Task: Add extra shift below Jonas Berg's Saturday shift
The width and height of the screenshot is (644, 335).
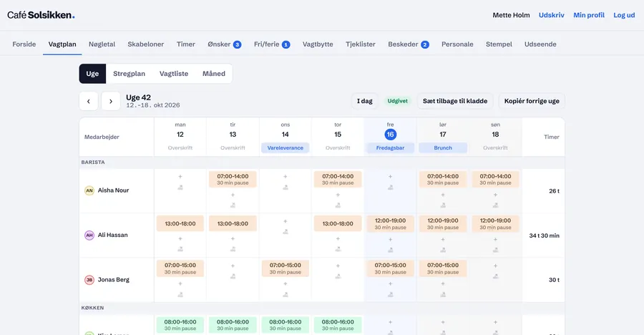Action: pyautogui.click(x=443, y=283)
